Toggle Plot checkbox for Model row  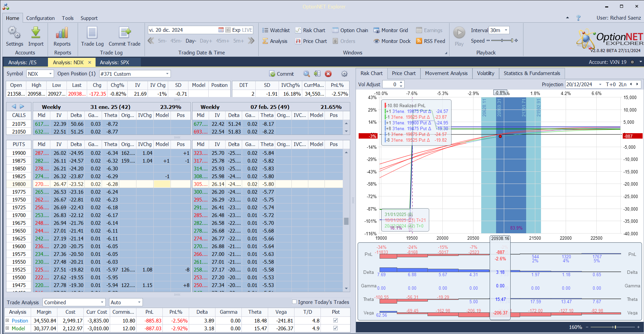coord(335,328)
